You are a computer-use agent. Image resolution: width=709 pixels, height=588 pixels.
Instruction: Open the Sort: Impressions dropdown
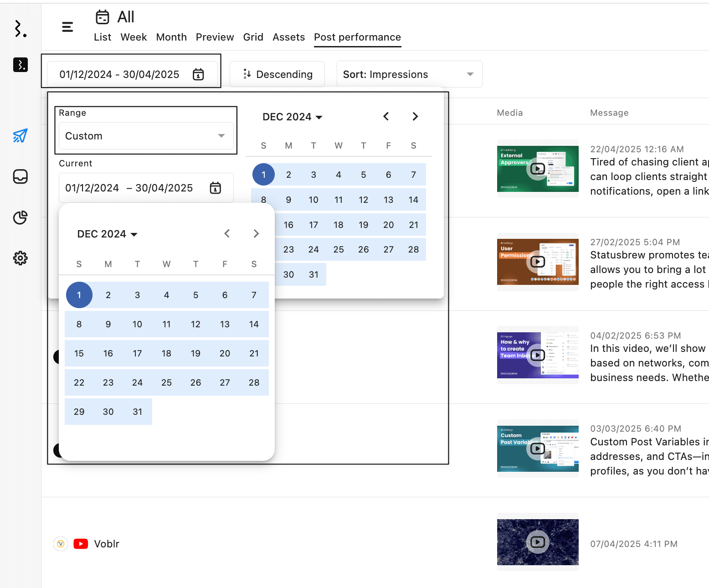[x=409, y=74]
